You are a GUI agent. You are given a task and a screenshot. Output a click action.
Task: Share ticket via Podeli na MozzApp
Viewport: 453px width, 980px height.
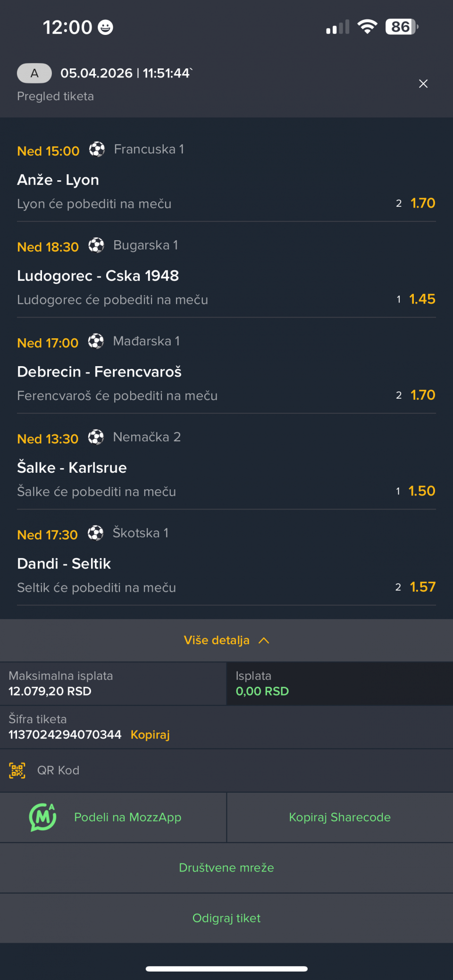pyautogui.click(x=127, y=817)
